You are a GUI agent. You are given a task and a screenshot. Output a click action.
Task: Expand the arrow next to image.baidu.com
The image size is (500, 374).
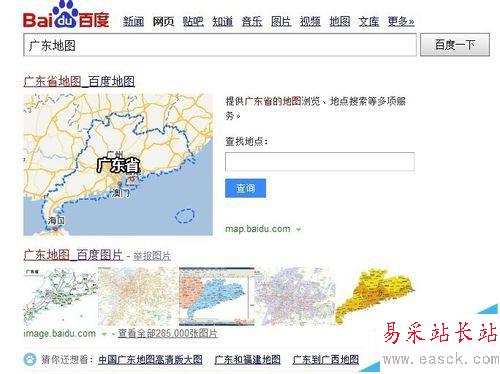tap(104, 334)
